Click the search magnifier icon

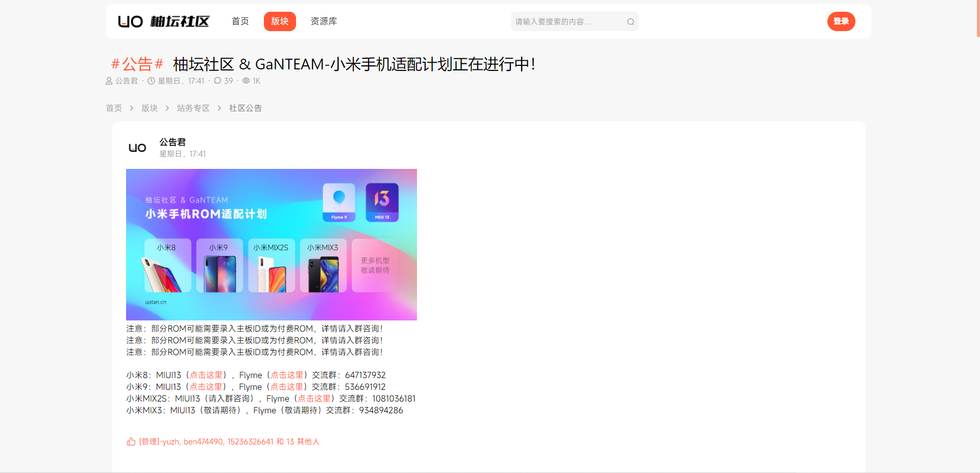(x=631, y=21)
